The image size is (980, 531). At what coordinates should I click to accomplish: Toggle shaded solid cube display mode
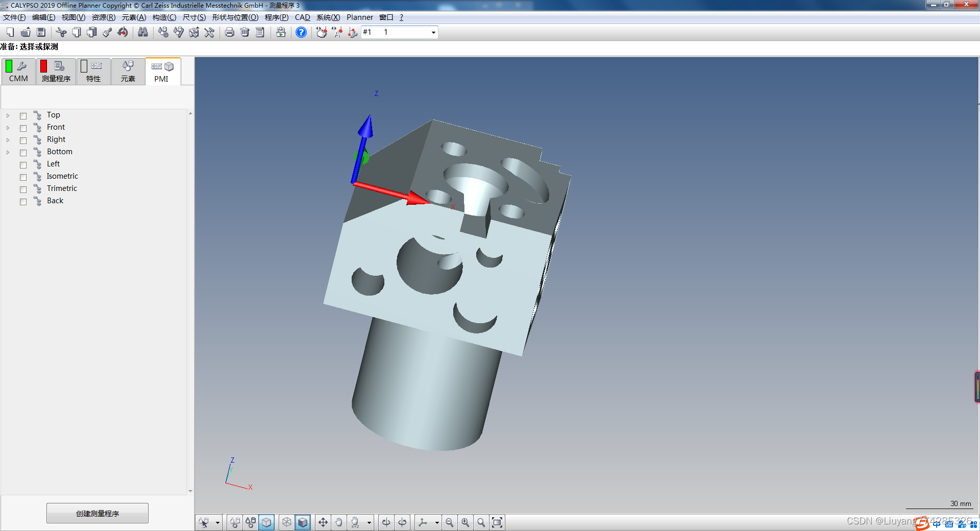303,522
